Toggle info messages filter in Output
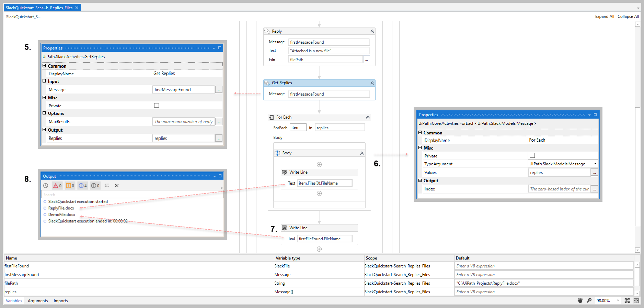 [x=83, y=186]
